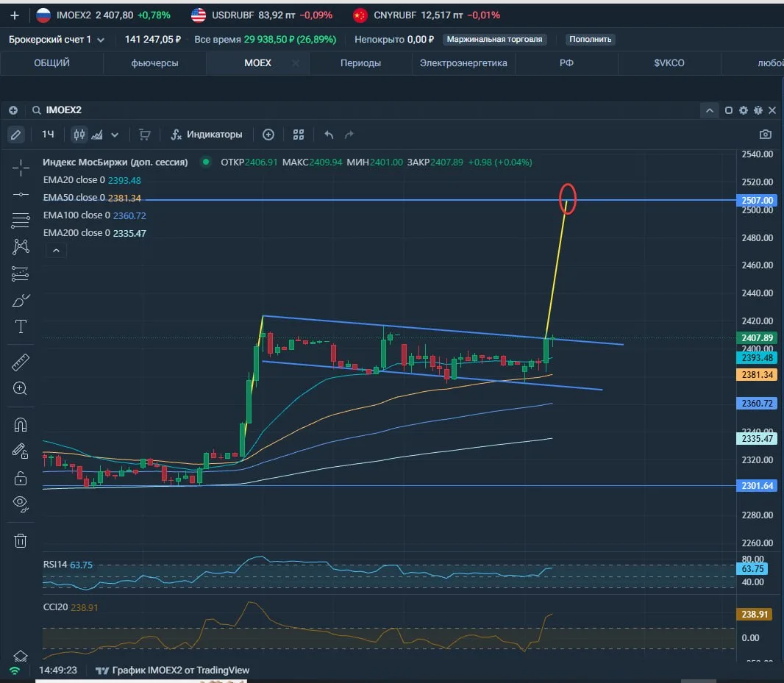Open the 1Ч timeframe selector
The image size is (784, 683).
click(48, 135)
